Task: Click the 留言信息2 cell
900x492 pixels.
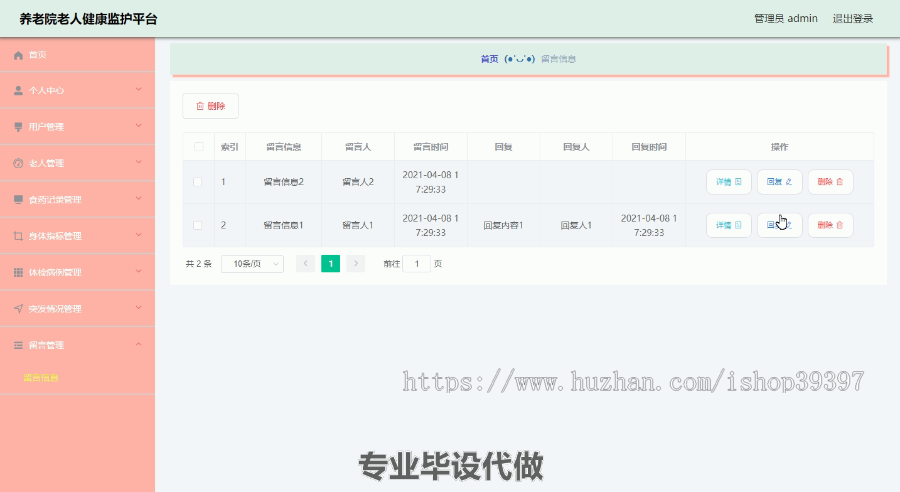Action: (x=284, y=182)
